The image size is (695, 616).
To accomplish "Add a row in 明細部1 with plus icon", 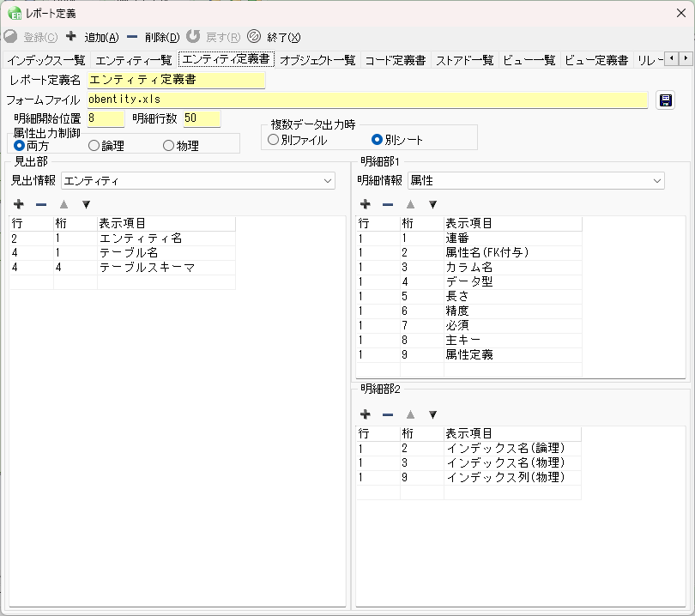I will 366,204.
